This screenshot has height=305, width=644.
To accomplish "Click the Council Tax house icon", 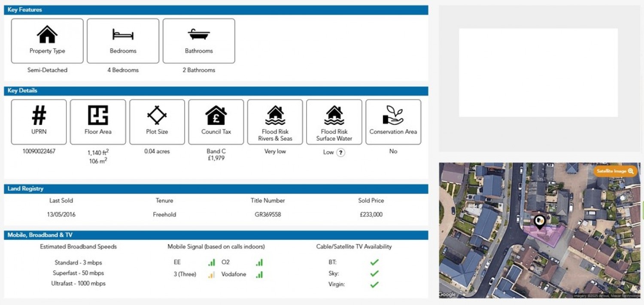I will tap(216, 115).
